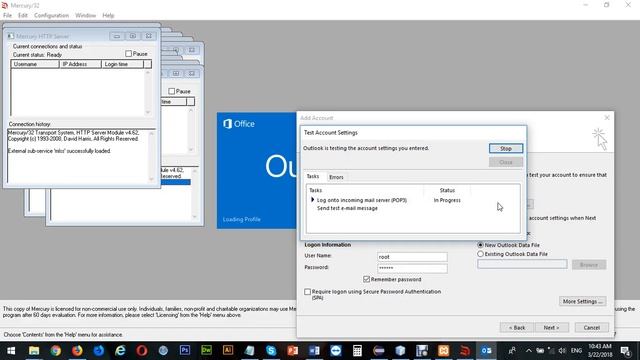Click Next in the Add Account wizard
Image resolution: width=640 pixels, height=360 pixels.
coord(551,327)
